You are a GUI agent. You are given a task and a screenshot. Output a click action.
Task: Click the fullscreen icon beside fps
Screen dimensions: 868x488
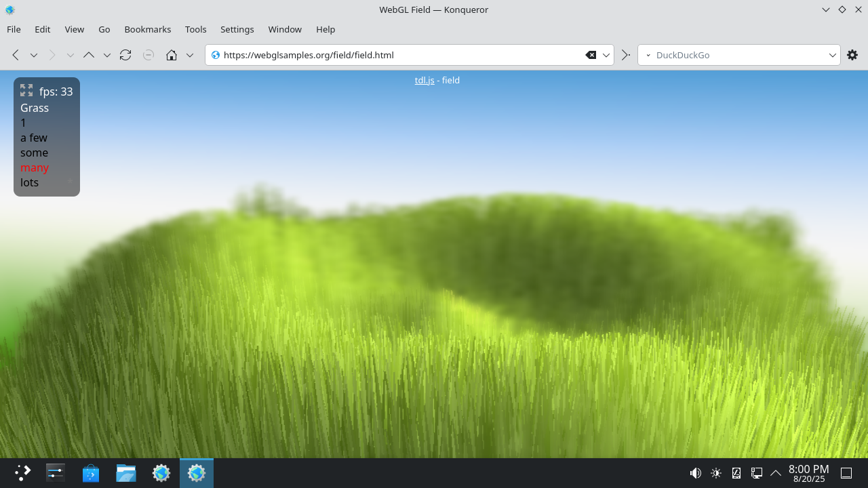[x=26, y=90]
